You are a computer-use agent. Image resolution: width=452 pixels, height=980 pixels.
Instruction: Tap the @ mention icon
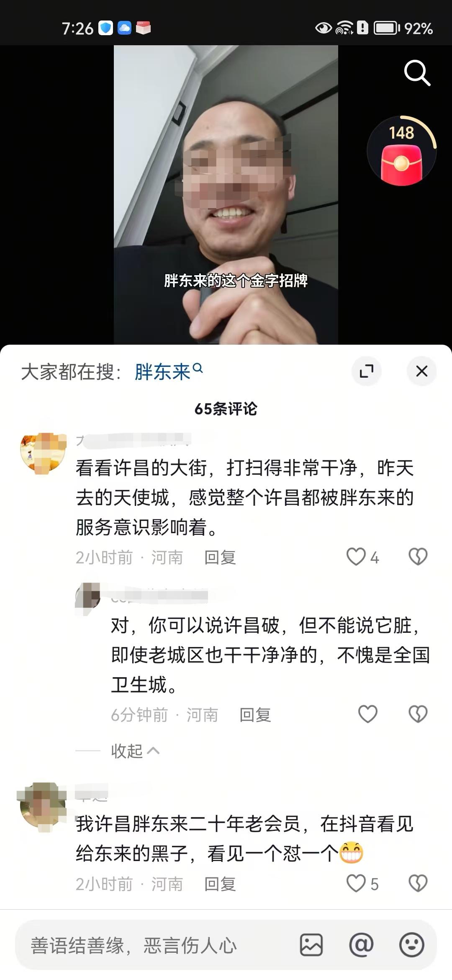click(x=361, y=945)
